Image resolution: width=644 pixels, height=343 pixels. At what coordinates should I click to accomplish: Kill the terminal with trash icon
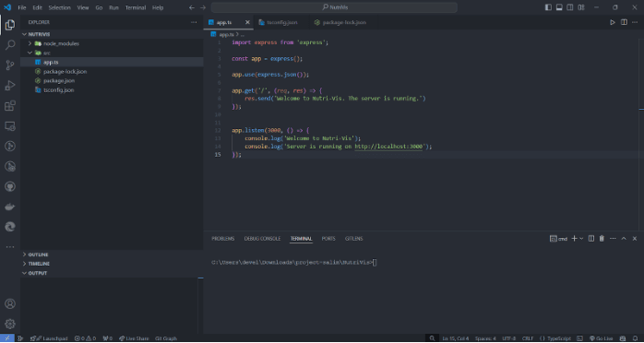coord(602,239)
